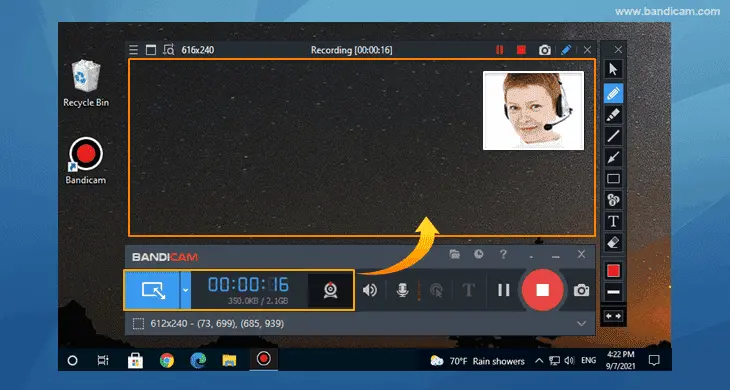Image resolution: width=730 pixels, height=390 pixels.
Task: Open the recording mode dropdown arrow
Action: [185, 290]
